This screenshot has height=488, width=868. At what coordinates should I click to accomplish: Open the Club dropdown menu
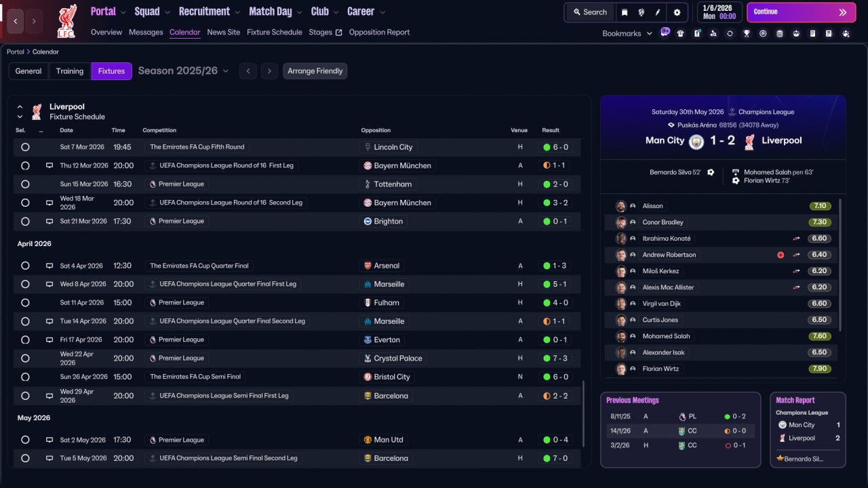(325, 12)
